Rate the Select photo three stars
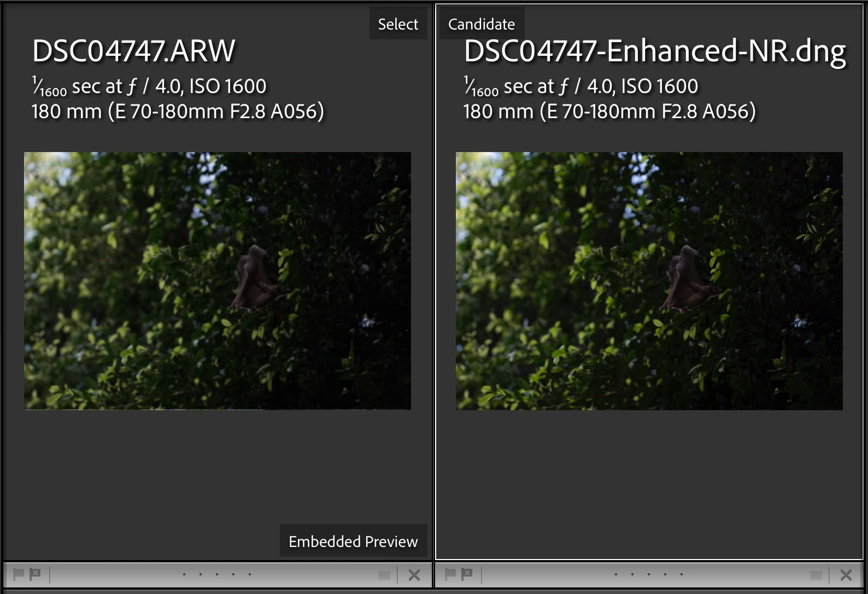The height and width of the screenshot is (594, 868). tap(217, 574)
